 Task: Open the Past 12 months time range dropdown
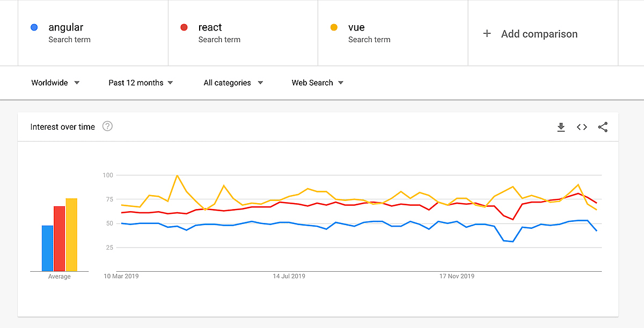coord(140,83)
